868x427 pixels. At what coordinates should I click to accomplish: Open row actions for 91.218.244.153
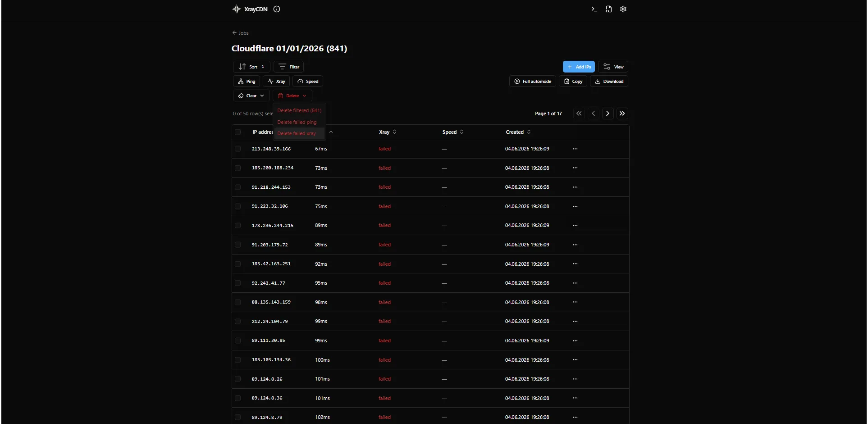pyautogui.click(x=575, y=187)
